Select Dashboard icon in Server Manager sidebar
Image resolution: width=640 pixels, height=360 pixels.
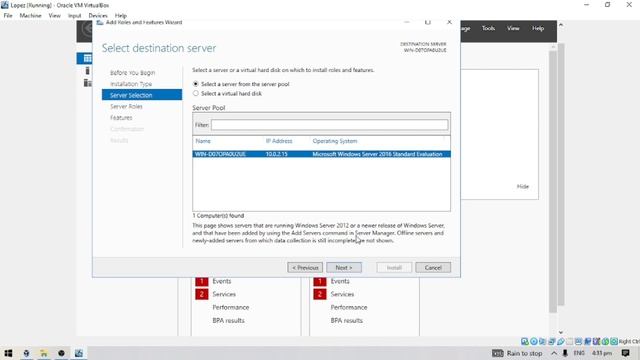[87, 58]
